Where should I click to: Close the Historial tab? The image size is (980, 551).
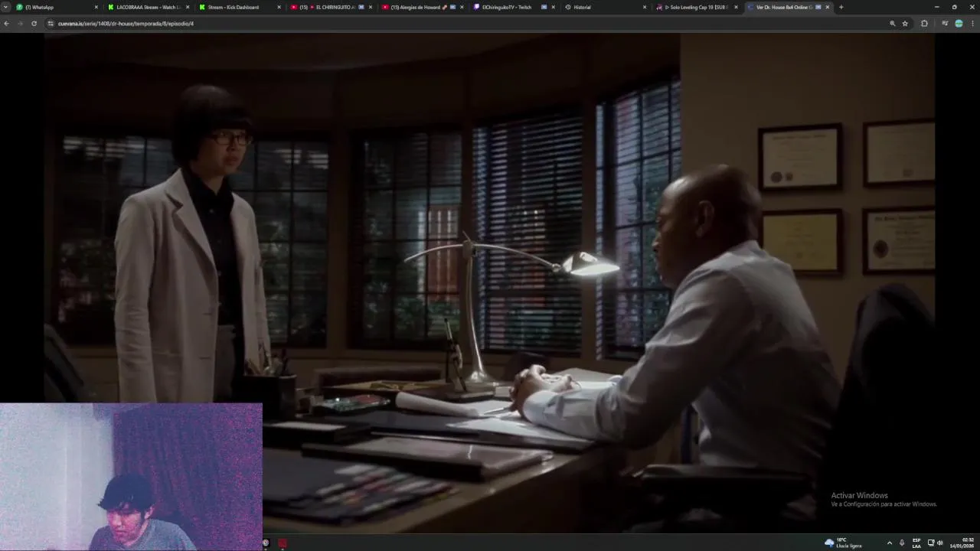coord(645,7)
